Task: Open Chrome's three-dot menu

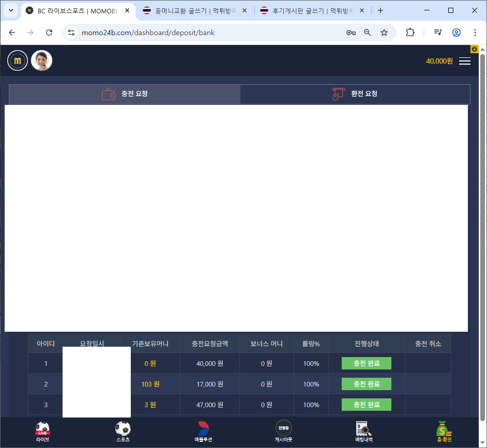Action: coord(475,33)
